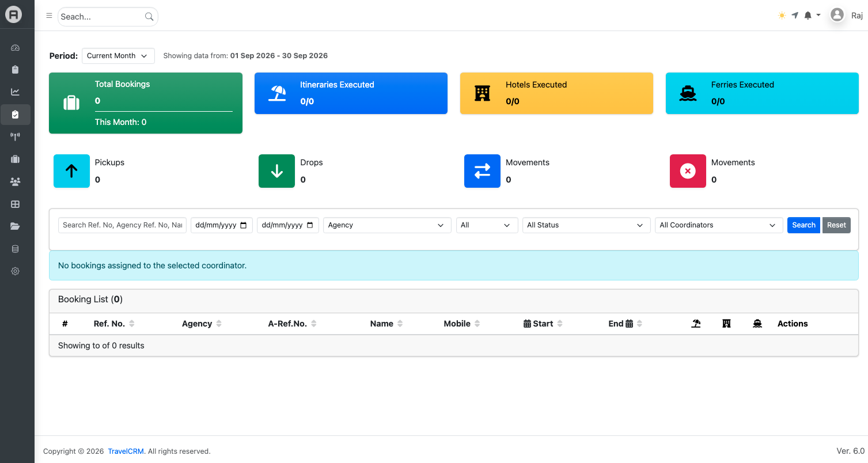Viewport: 868px width, 463px height.
Task: Click the blue Movements exchange-arrows icon
Action: coord(482,171)
